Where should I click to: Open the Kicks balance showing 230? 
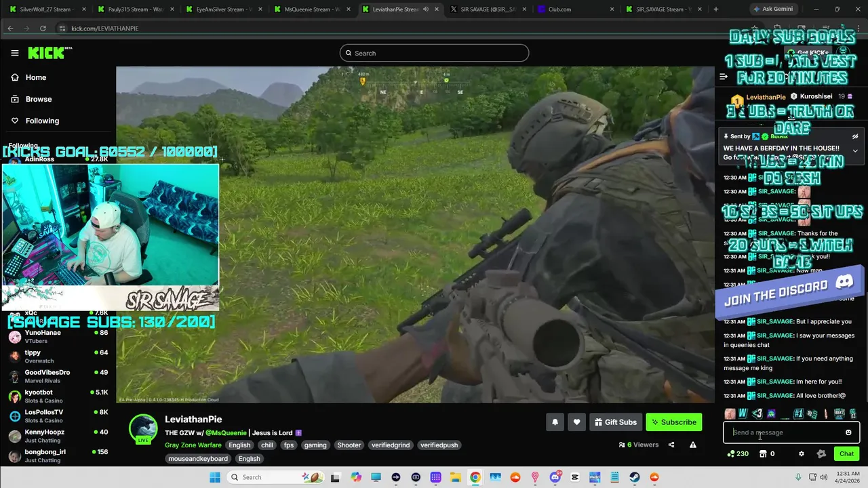click(738, 454)
